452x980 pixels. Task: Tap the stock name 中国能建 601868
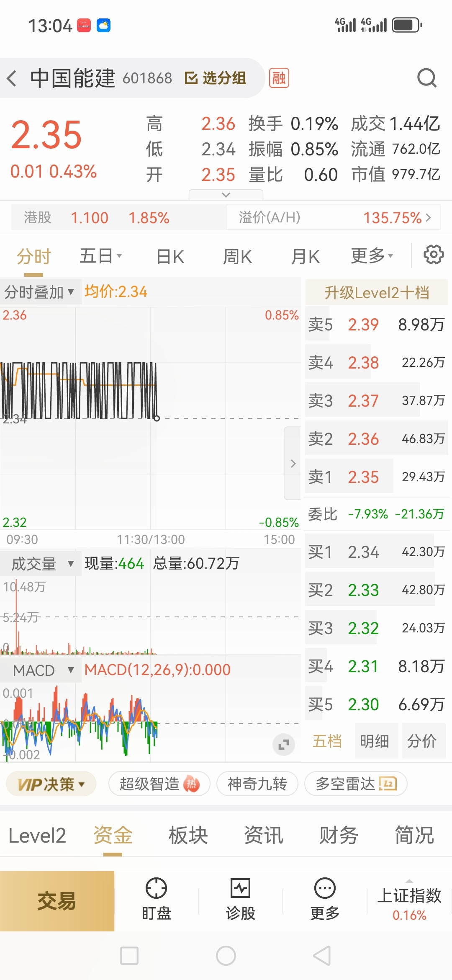(x=101, y=78)
